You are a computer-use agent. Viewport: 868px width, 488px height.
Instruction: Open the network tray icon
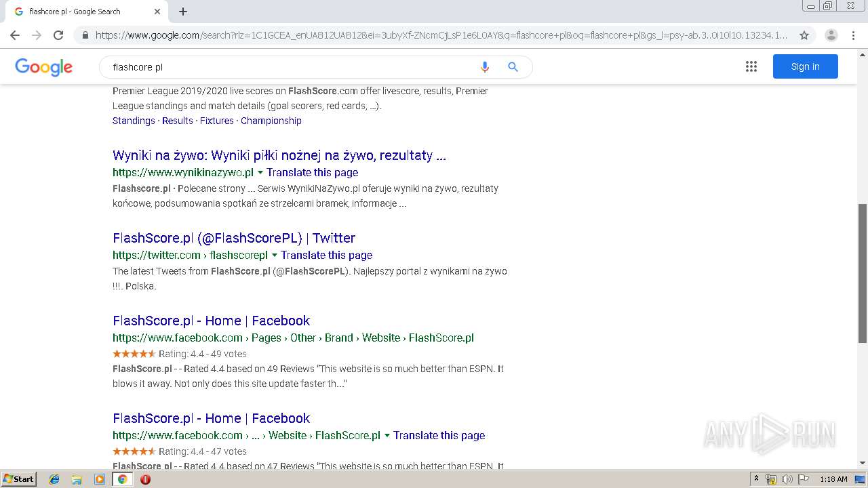[771, 479]
